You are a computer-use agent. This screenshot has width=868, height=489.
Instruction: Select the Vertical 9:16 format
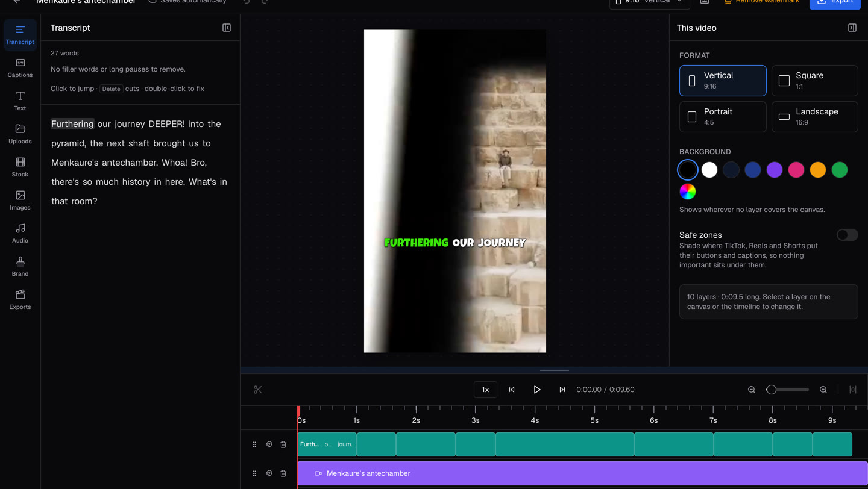(723, 81)
